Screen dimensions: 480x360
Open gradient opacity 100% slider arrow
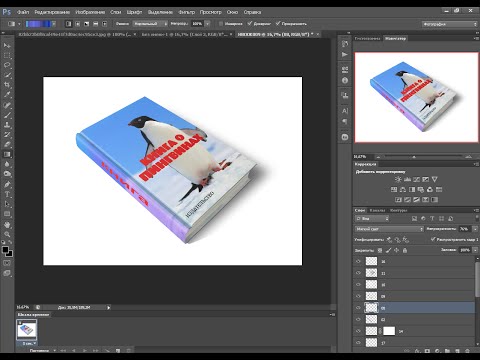208,24
